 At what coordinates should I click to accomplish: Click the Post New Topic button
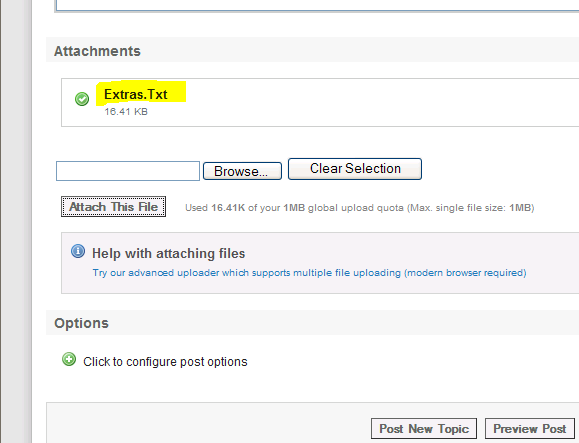tap(424, 429)
